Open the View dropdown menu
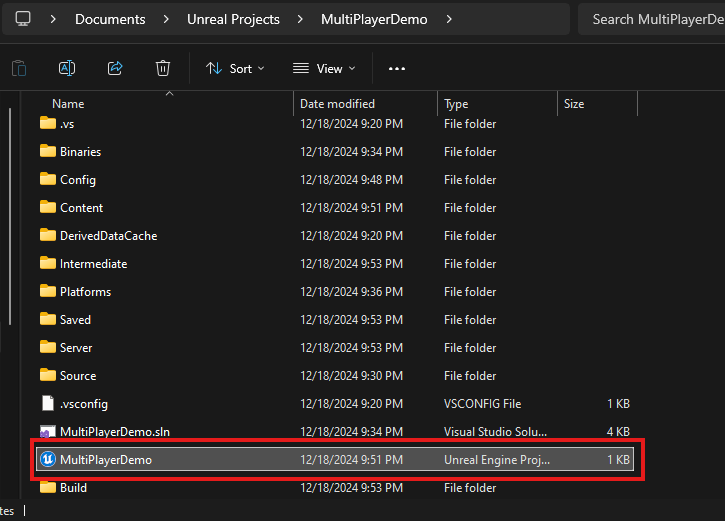Viewport: 725px width, 521px height. [324, 68]
